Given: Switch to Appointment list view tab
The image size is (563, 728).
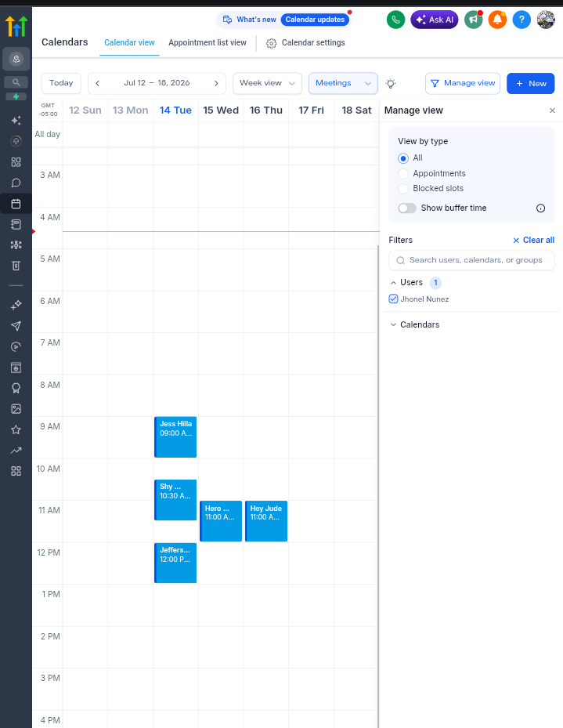Looking at the screenshot, I should point(208,43).
